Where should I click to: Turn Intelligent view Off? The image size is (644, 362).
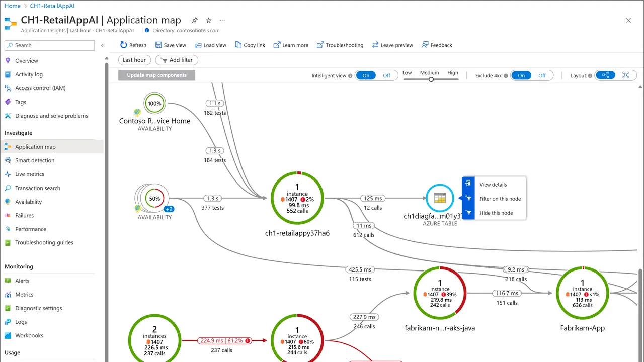click(x=386, y=75)
